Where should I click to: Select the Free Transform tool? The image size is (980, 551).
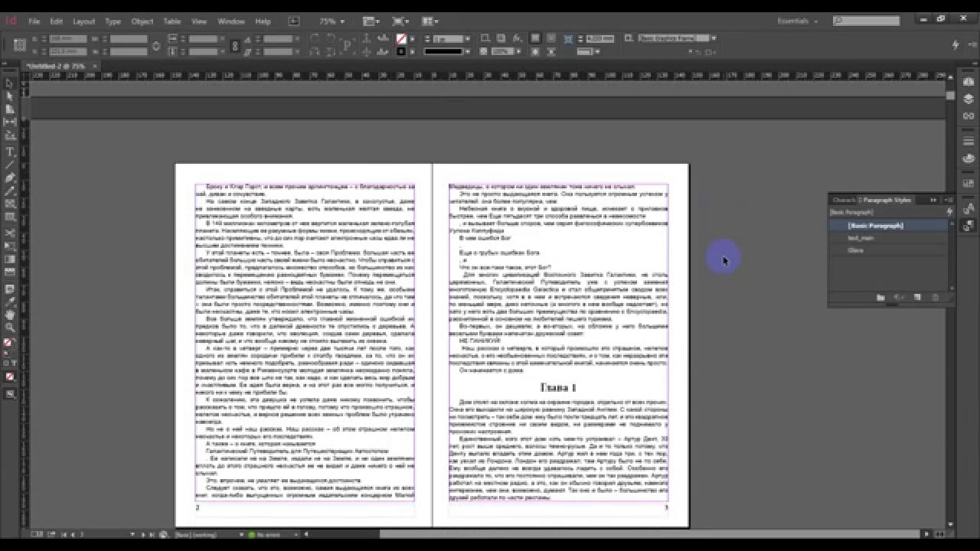click(10, 246)
